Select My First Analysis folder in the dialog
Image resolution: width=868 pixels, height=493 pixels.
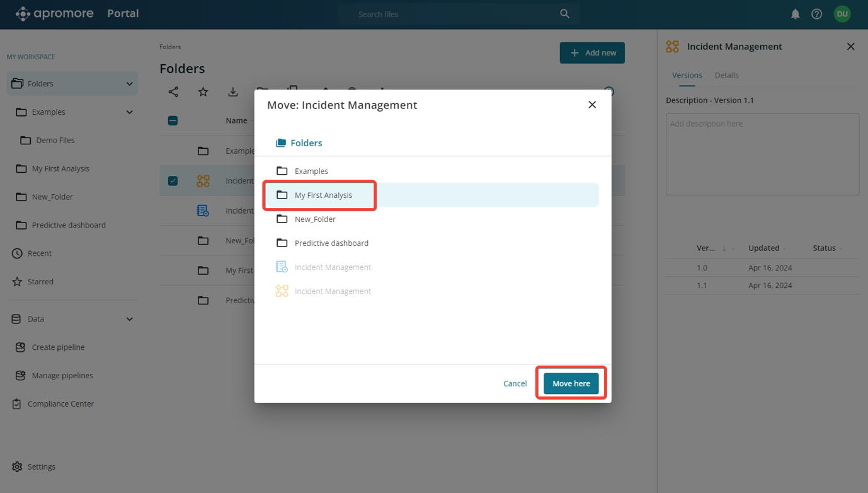(323, 195)
